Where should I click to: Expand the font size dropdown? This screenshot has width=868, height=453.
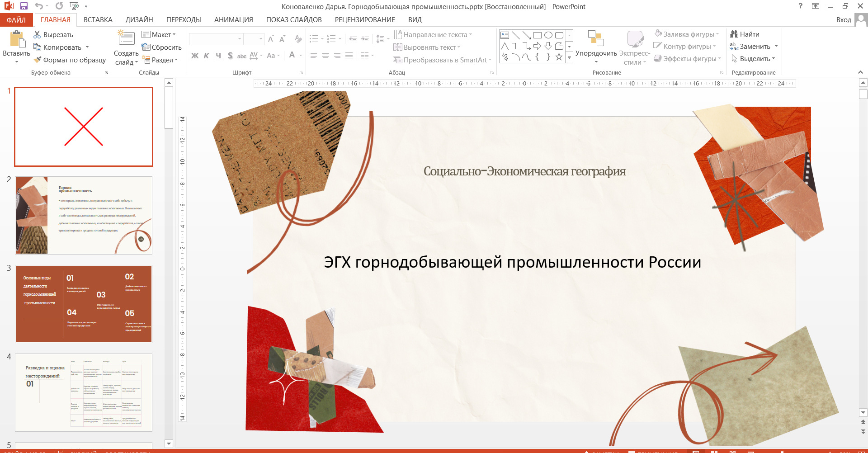coord(260,39)
